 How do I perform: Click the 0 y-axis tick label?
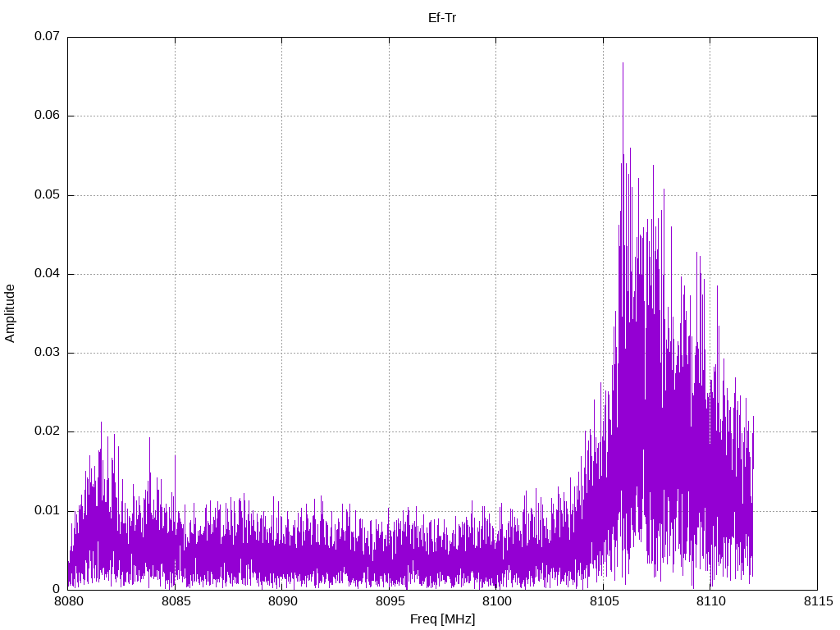(x=57, y=589)
